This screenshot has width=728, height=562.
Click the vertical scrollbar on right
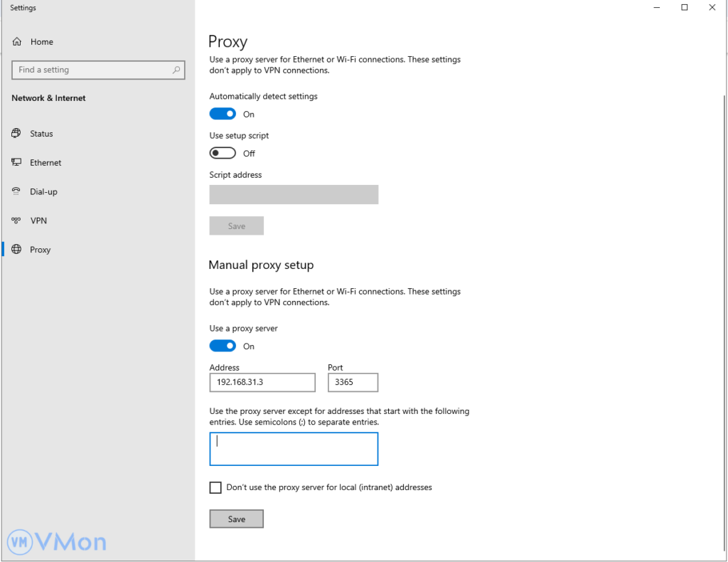pyautogui.click(x=724, y=213)
